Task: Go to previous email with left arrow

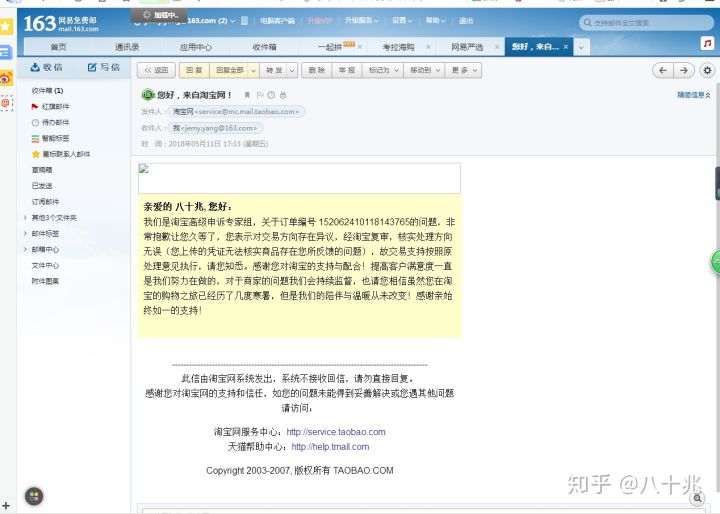Action: 662,70
